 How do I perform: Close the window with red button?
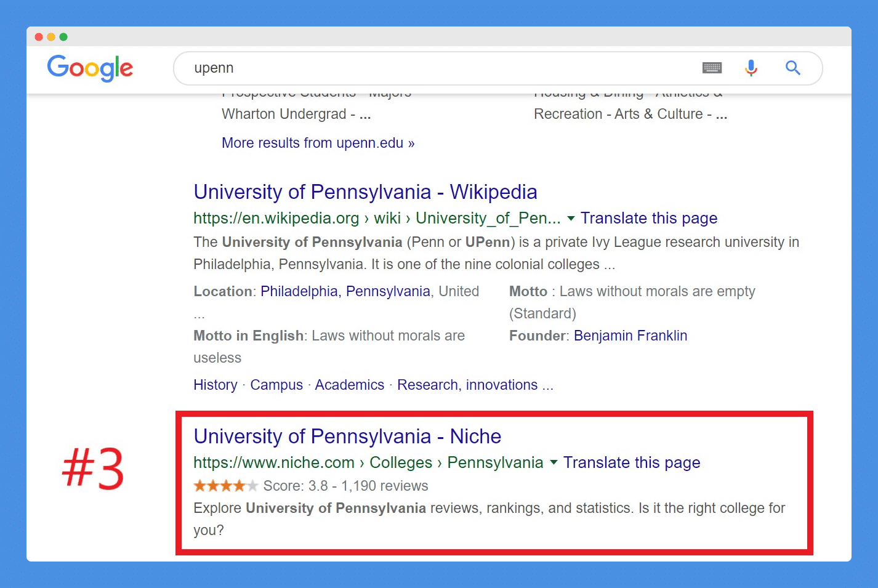[39, 37]
